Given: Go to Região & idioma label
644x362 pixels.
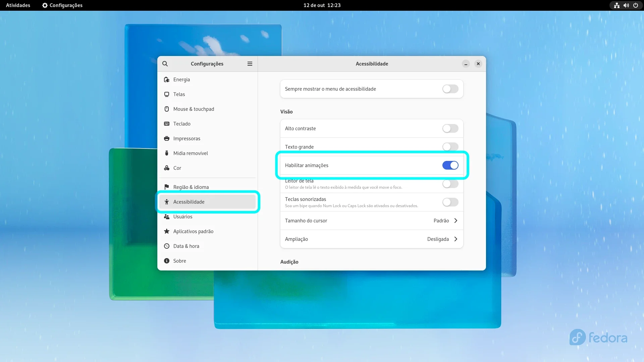Looking at the screenshot, I should pyautogui.click(x=191, y=187).
